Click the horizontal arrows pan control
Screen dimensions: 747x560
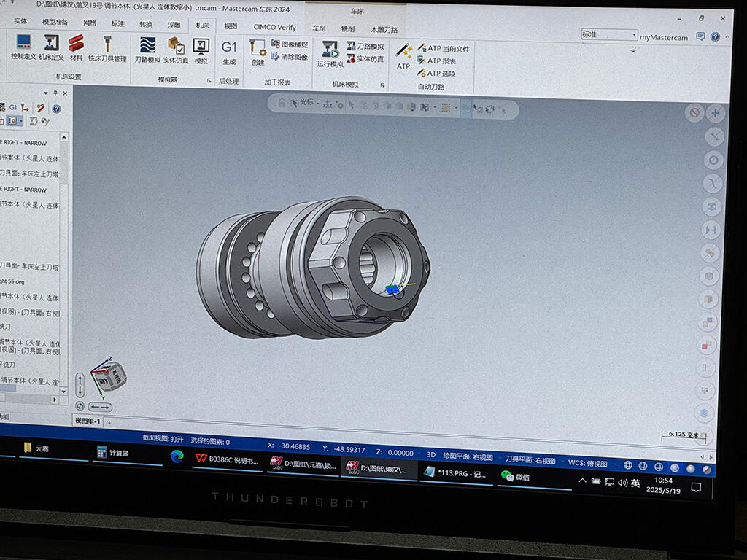coord(100,407)
